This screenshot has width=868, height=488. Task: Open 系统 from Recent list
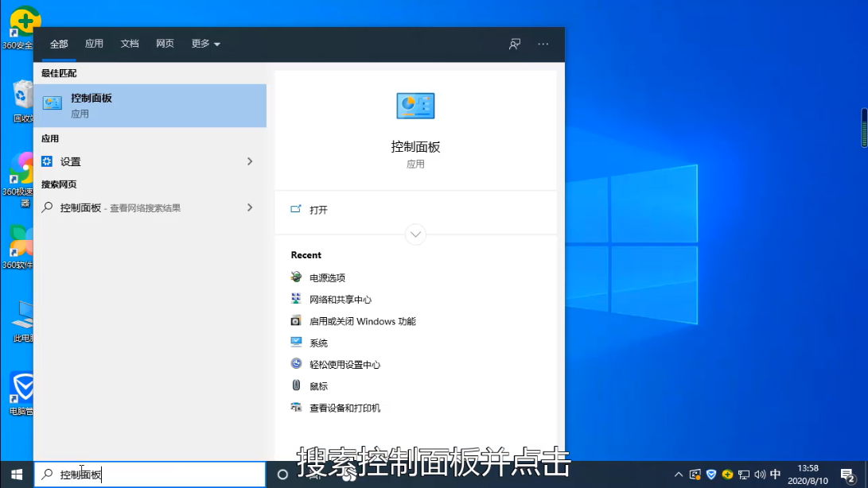click(x=318, y=343)
